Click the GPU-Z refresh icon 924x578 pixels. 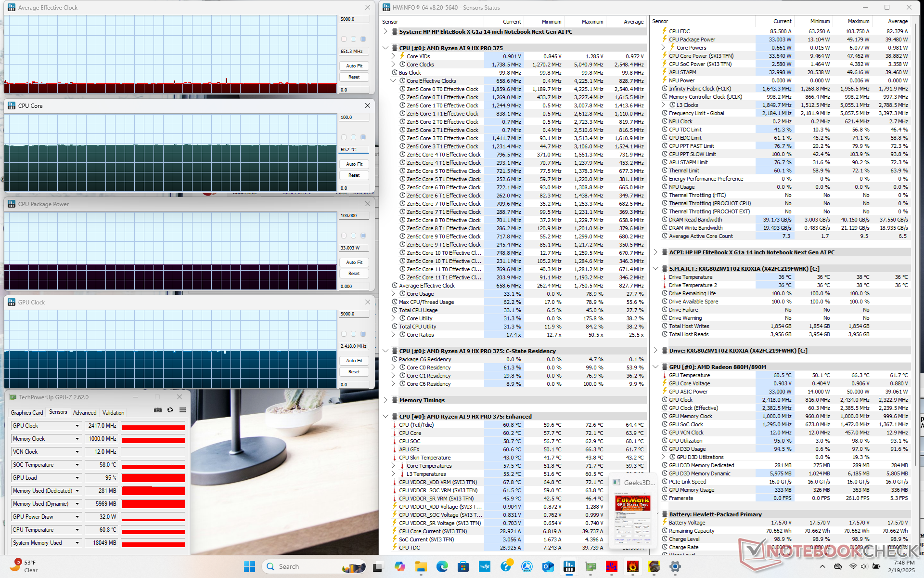[170, 410]
